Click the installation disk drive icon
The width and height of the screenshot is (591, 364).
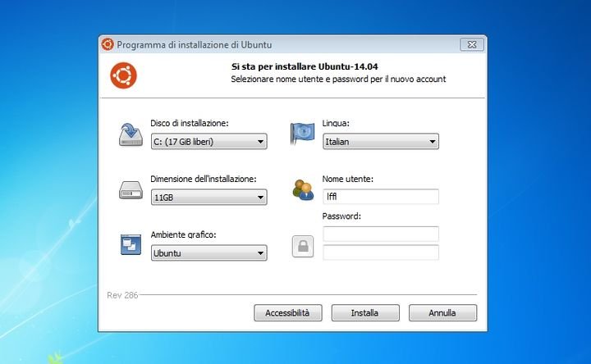[x=131, y=134]
